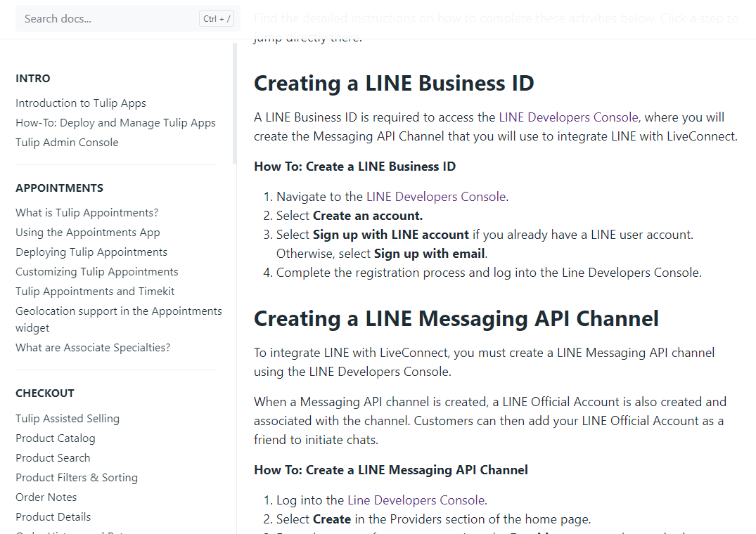View What are Associate Specialties? page
756x534 pixels.
(x=93, y=348)
